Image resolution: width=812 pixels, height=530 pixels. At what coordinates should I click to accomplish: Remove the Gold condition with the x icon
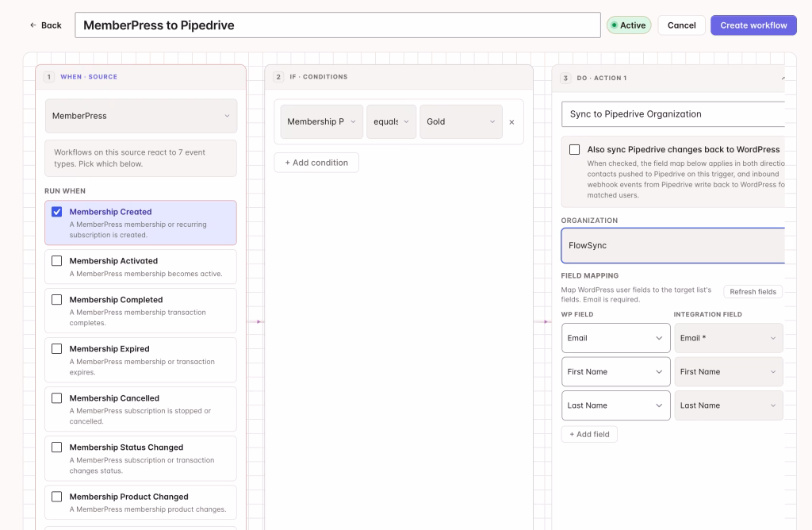click(511, 122)
